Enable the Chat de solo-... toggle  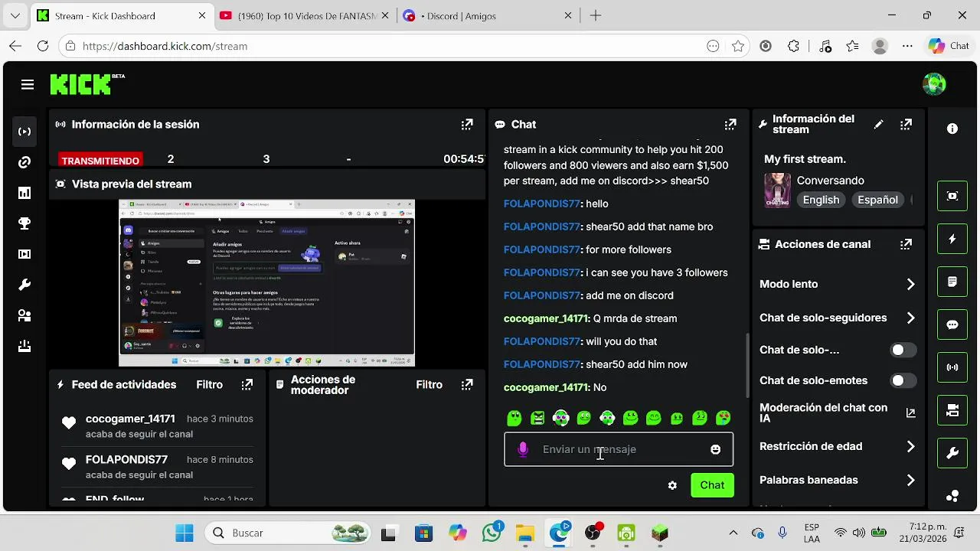(x=903, y=350)
